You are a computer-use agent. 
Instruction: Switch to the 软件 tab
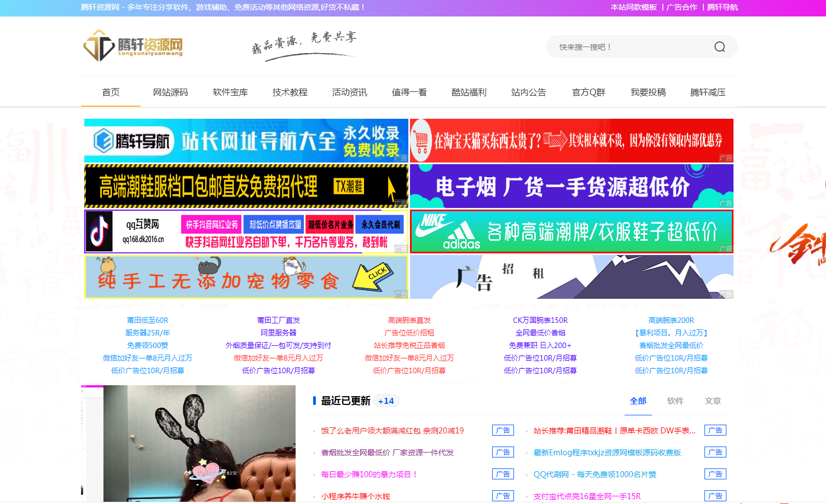675,401
